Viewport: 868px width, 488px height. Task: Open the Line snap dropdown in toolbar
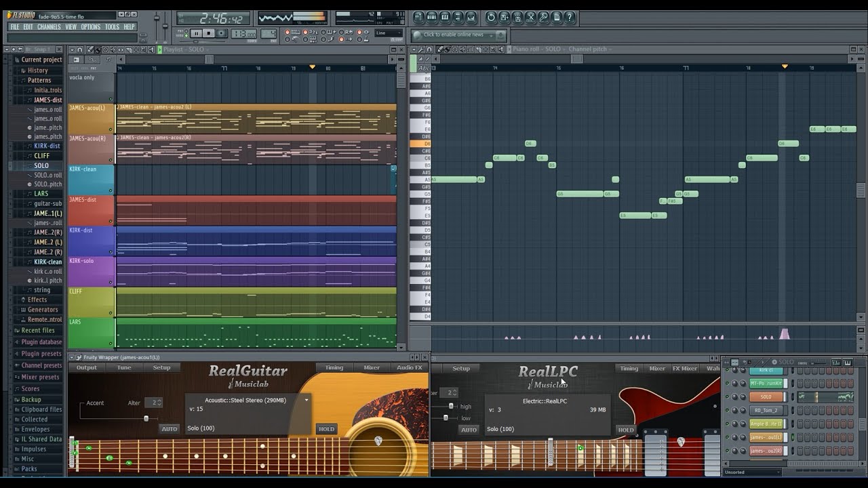click(388, 33)
